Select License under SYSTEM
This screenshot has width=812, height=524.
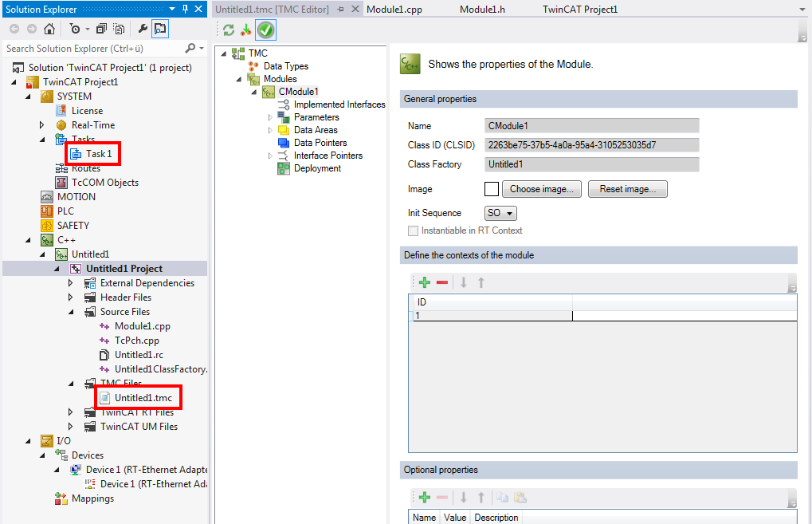point(87,110)
